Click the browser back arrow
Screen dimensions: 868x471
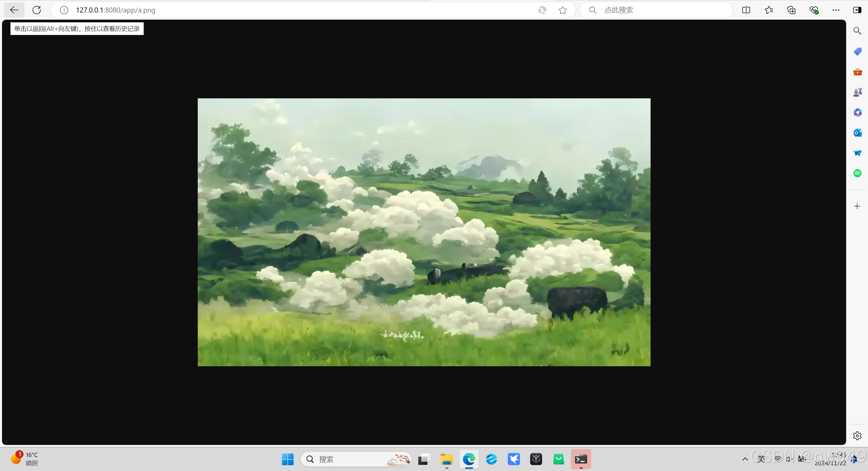[x=14, y=10]
